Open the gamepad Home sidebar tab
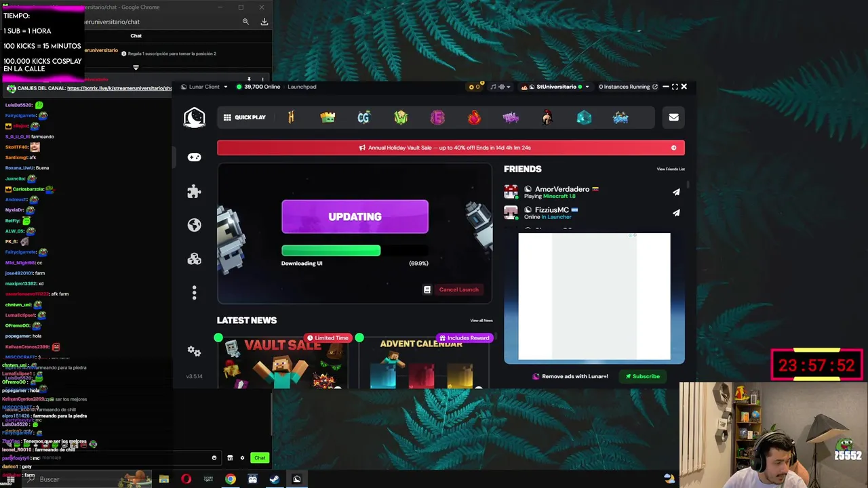 [194, 157]
